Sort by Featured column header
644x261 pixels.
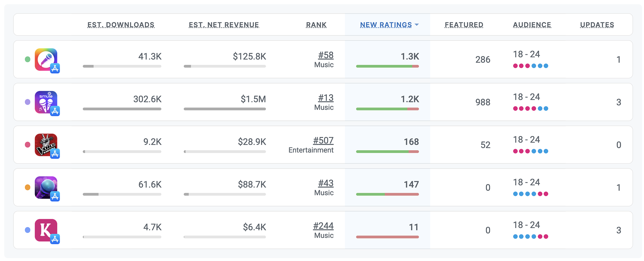464,25
